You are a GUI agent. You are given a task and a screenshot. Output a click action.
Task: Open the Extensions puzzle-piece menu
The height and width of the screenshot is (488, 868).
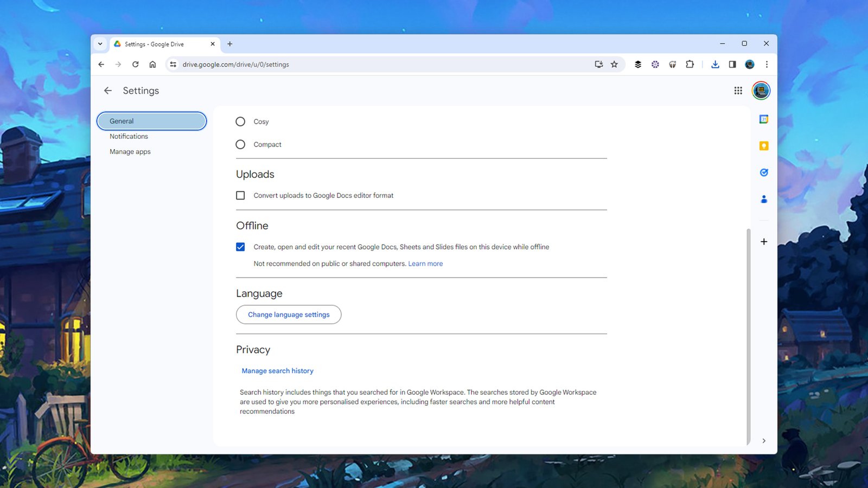point(690,65)
